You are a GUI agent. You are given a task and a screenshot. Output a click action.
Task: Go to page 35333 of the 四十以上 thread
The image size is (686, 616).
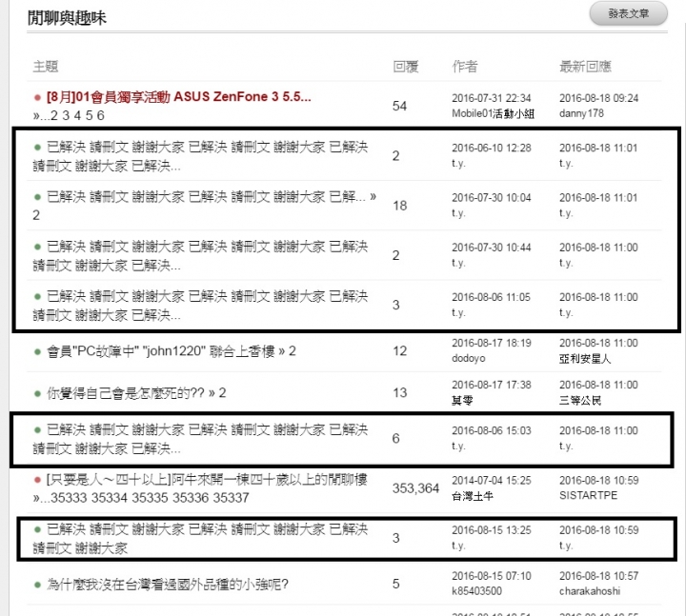(70, 498)
